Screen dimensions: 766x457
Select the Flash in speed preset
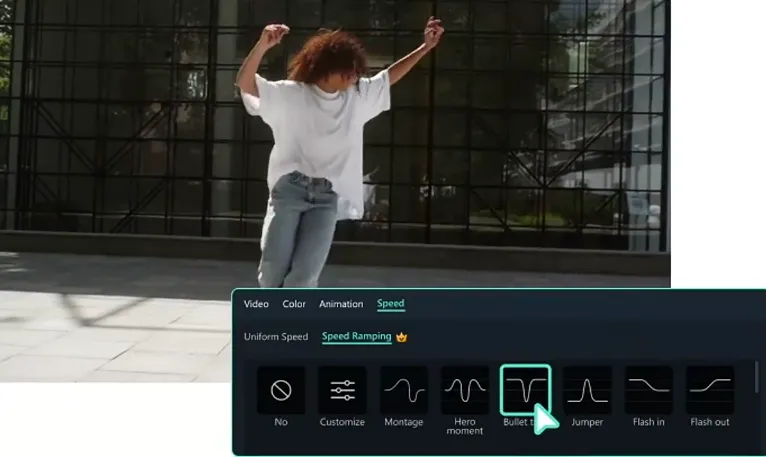[649, 390]
